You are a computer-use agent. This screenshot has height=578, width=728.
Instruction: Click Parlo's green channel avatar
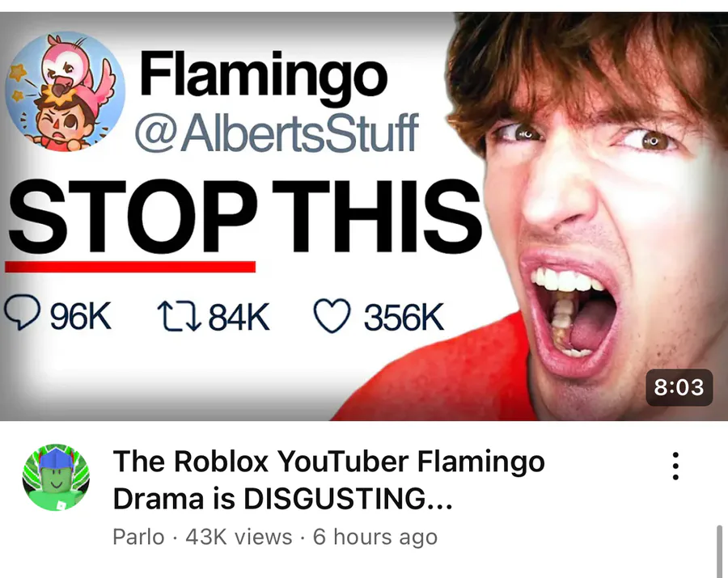(x=56, y=477)
